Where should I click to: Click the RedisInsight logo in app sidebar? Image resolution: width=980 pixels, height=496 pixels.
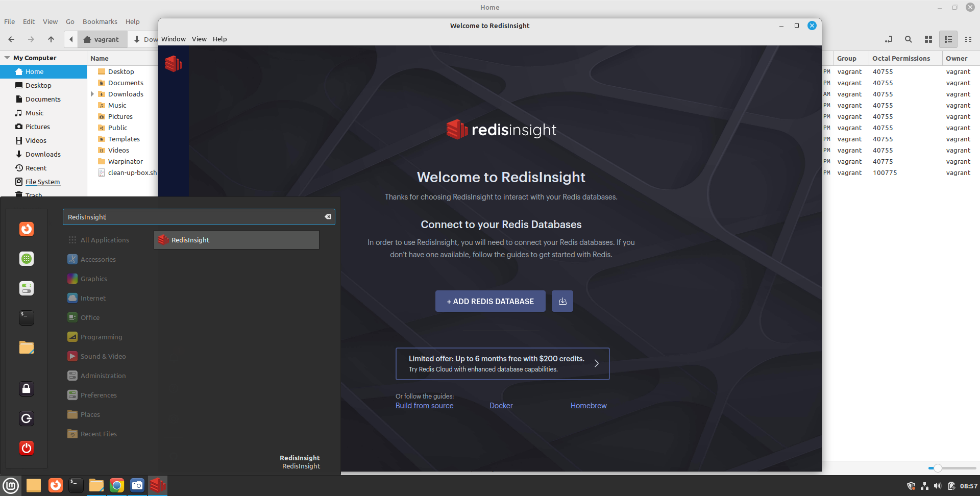pos(174,64)
